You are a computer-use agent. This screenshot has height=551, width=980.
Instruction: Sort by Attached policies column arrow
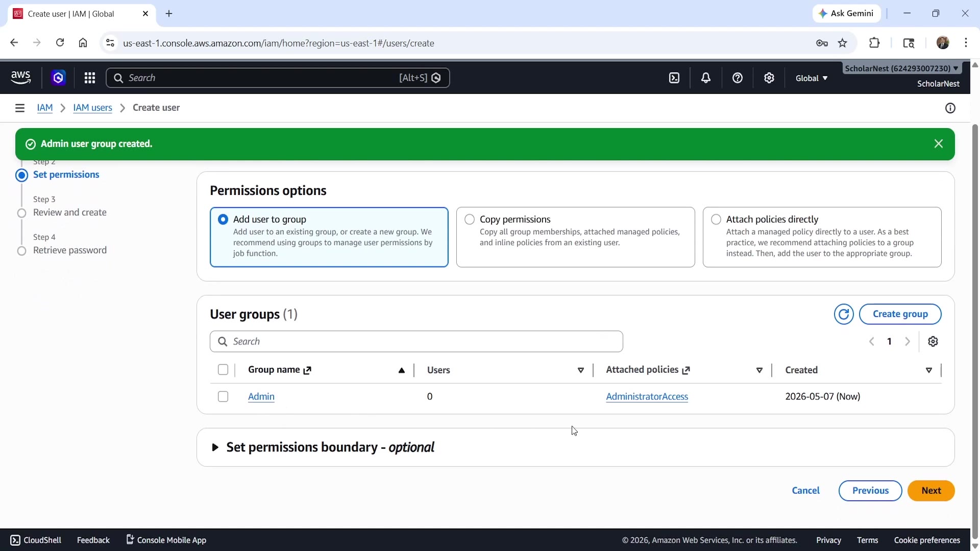point(759,370)
